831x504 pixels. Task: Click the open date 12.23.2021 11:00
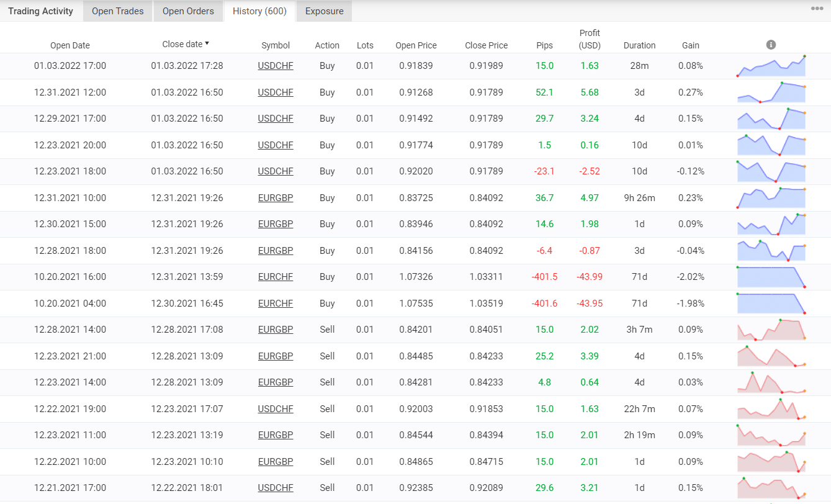pyautogui.click(x=70, y=435)
